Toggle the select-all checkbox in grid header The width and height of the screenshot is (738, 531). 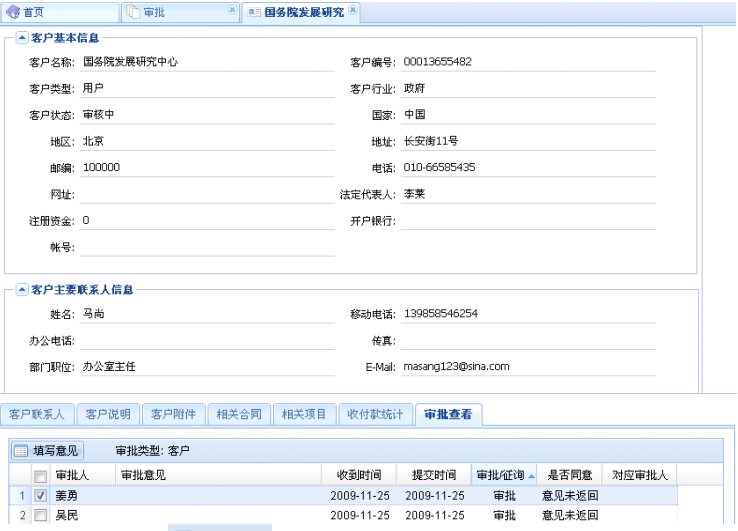point(41,476)
